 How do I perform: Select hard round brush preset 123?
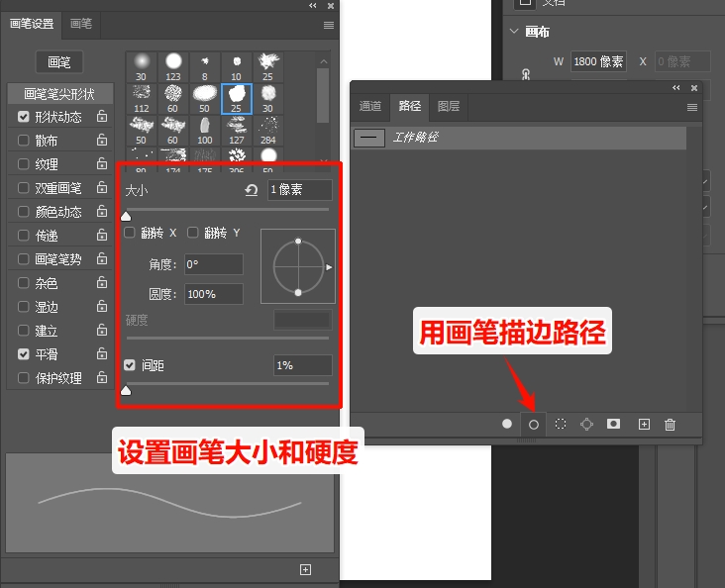click(173, 66)
